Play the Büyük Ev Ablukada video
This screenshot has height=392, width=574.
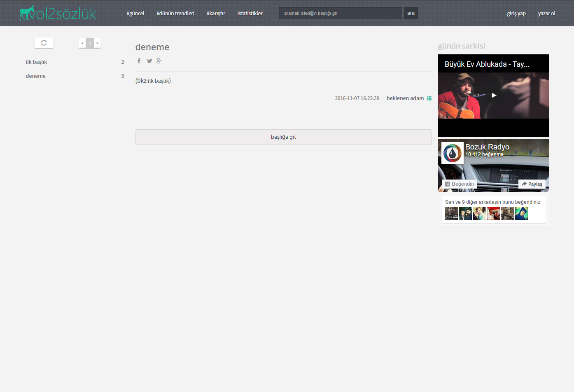point(494,95)
